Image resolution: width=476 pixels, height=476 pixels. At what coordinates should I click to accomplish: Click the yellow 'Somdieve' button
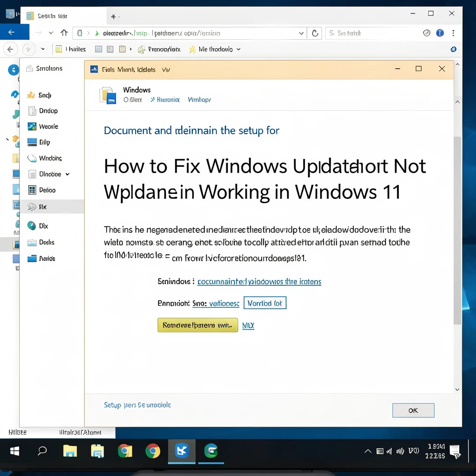(x=197, y=325)
